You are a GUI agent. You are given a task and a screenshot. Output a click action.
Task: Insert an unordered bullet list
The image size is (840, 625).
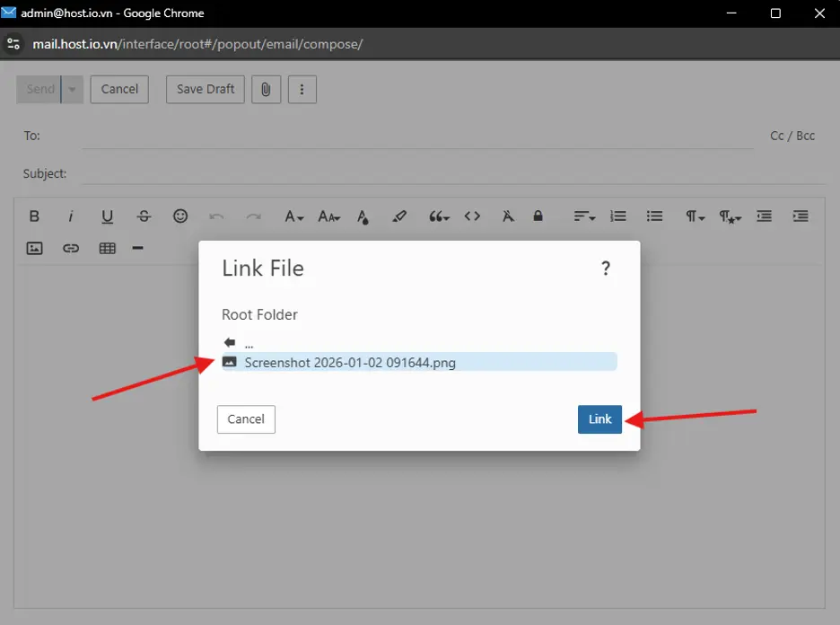654,216
